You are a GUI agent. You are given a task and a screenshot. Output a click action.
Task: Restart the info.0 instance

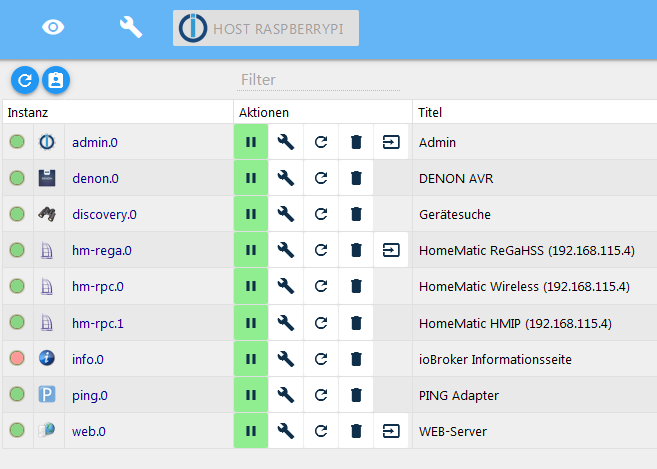click(x=321, y=359)
